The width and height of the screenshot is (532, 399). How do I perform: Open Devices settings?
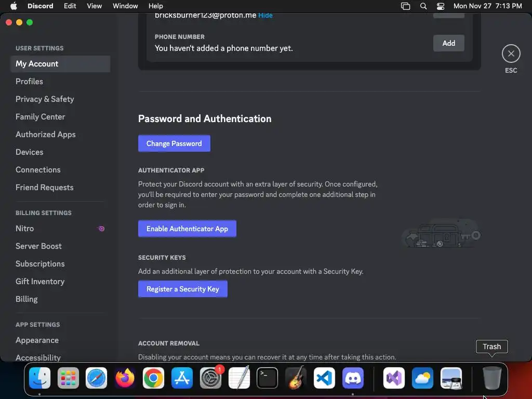60,152
